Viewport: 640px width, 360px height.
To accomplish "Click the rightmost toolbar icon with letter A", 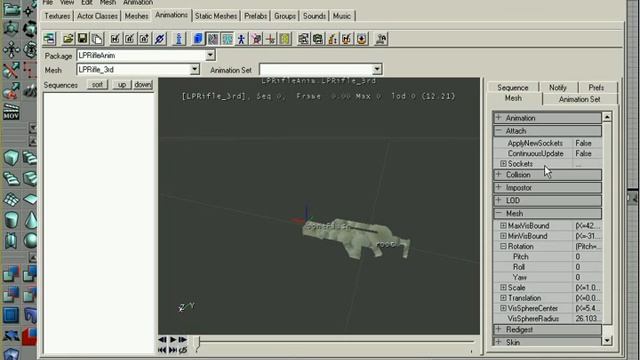I will click(x=381, y=39).
